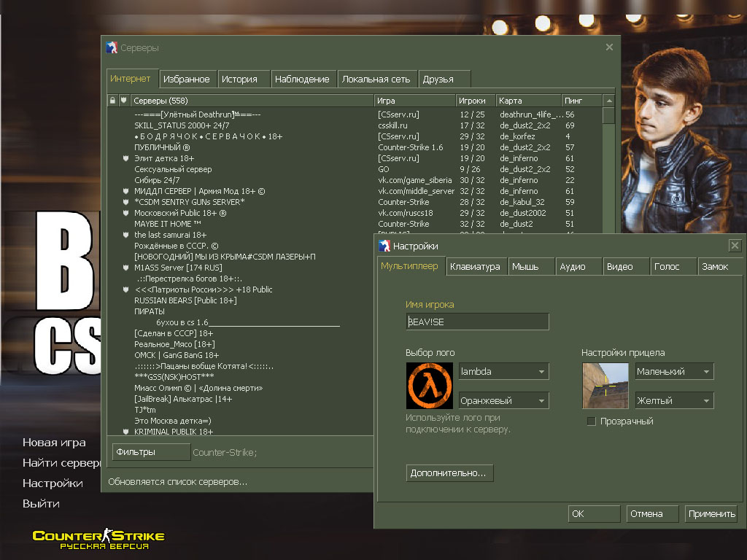
Task: Click Новая игра in main menu
Action: pos(54,443)
